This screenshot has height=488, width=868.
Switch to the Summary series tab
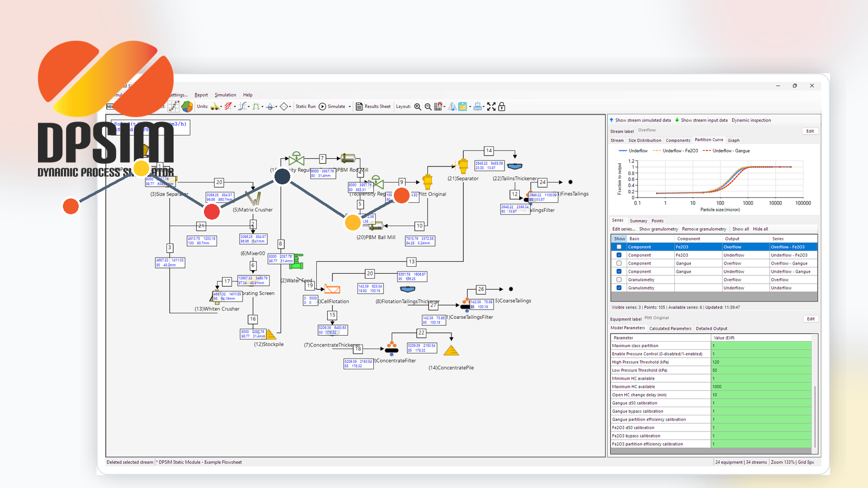pos(639,221)
